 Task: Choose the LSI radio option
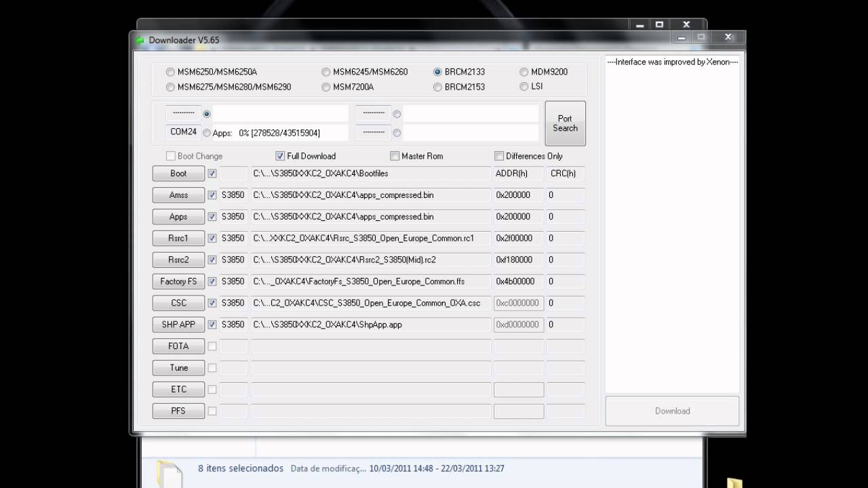pos(524,86)
